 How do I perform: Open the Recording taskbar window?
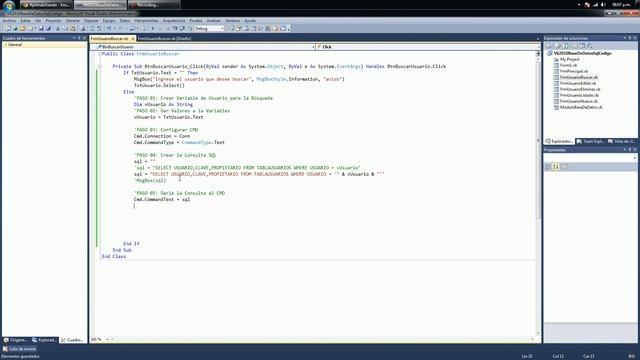154,5
